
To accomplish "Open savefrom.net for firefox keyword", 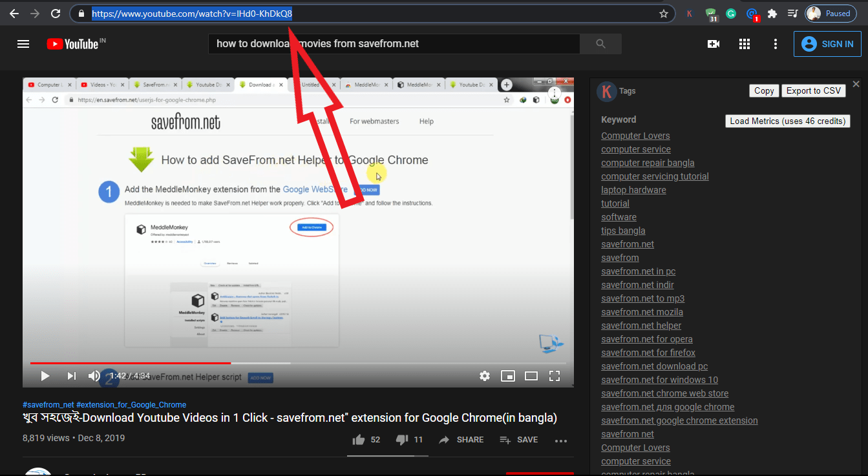I will tap(648, 353).
